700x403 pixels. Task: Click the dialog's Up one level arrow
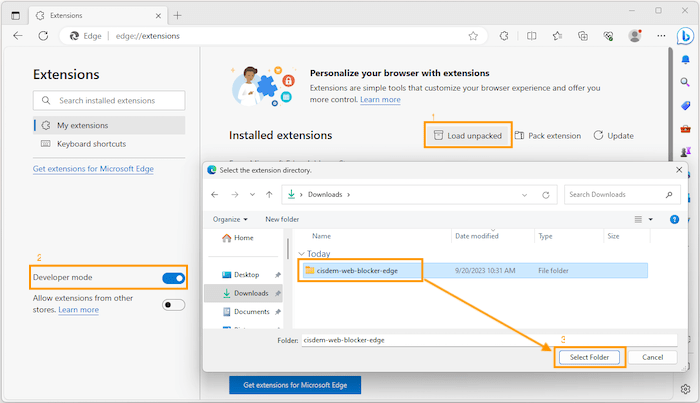coord(269,195)
